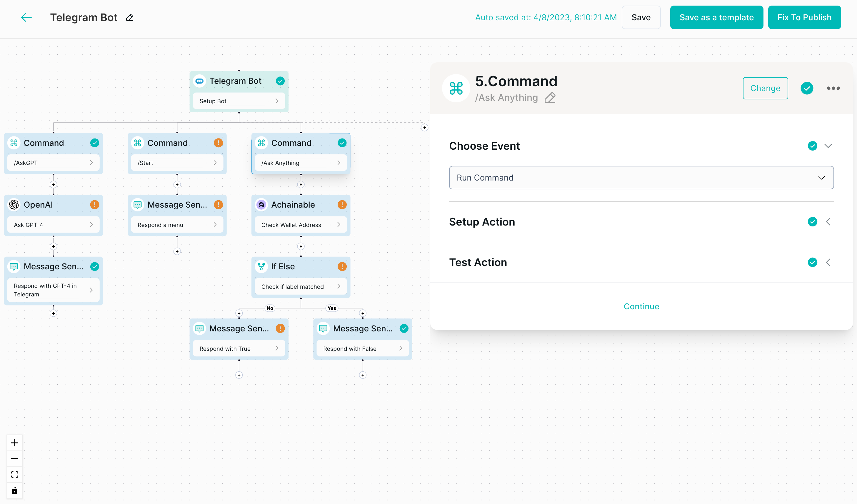Zoom out the canvas with minus button
The image size is (857, 504).
(15, 459)
